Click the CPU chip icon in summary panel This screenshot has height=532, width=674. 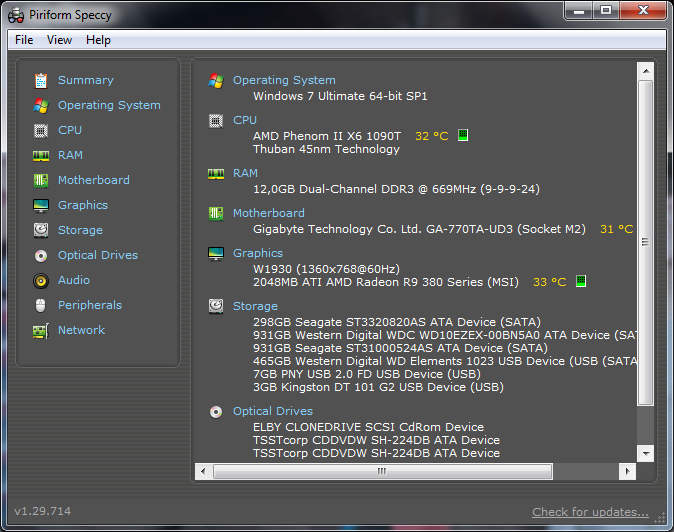pyautogui.click(x=216, y=121)
